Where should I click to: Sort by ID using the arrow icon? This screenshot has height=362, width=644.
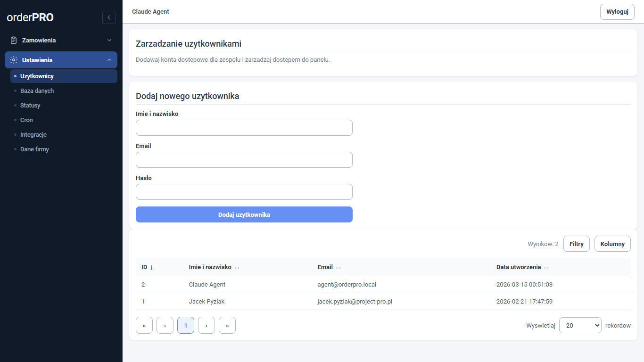tap(151, 267)
